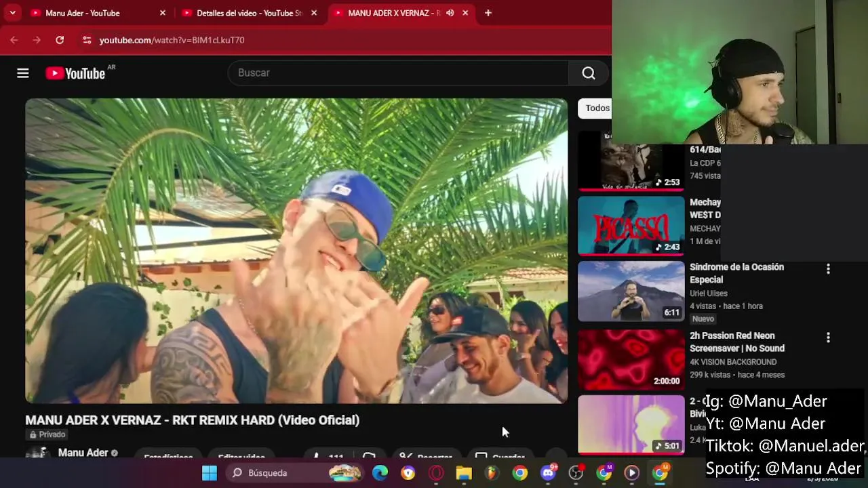
Task: Open options menu for 2h Passion Red Neon
Action: pos(828,338)
